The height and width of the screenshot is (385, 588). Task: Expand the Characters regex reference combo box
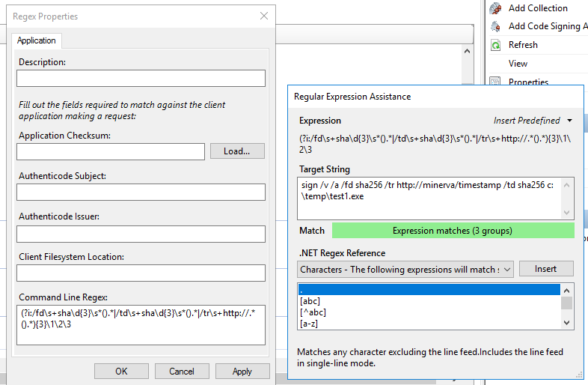coord(506,269)
